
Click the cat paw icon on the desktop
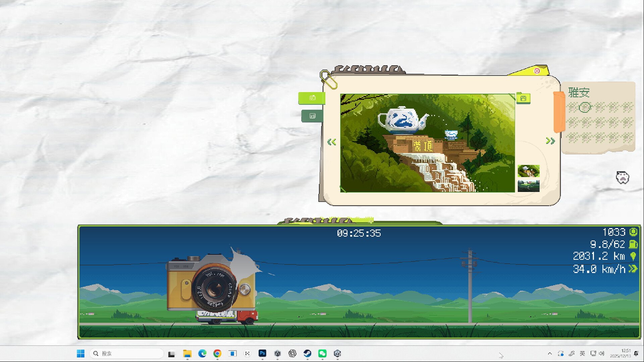pyautogui.click(x=623, y=178)
